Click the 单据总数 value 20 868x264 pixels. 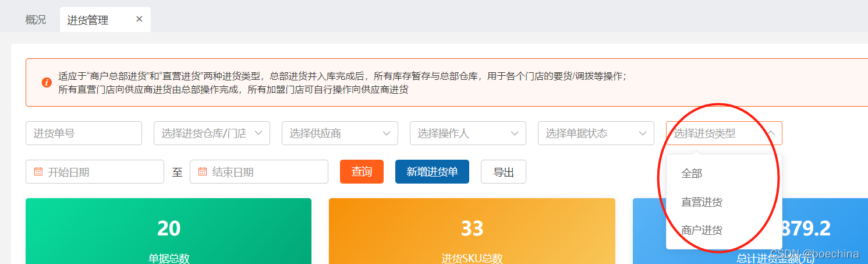(x=169, y=228)
